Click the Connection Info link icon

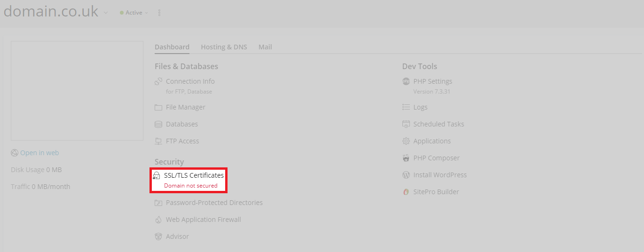pyautogui.click(x=158, y=81)
